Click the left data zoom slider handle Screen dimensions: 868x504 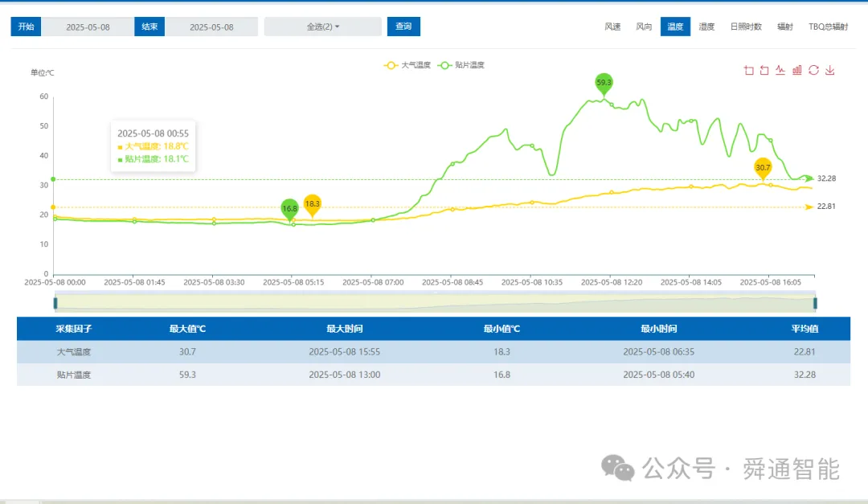click(55, 303)
